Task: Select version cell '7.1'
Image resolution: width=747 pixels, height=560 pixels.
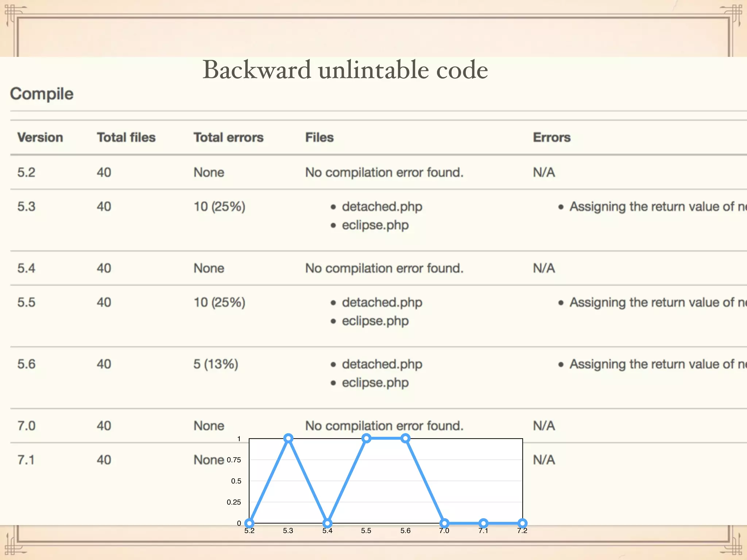Action: pyautogui.click(x=26, y=460)
